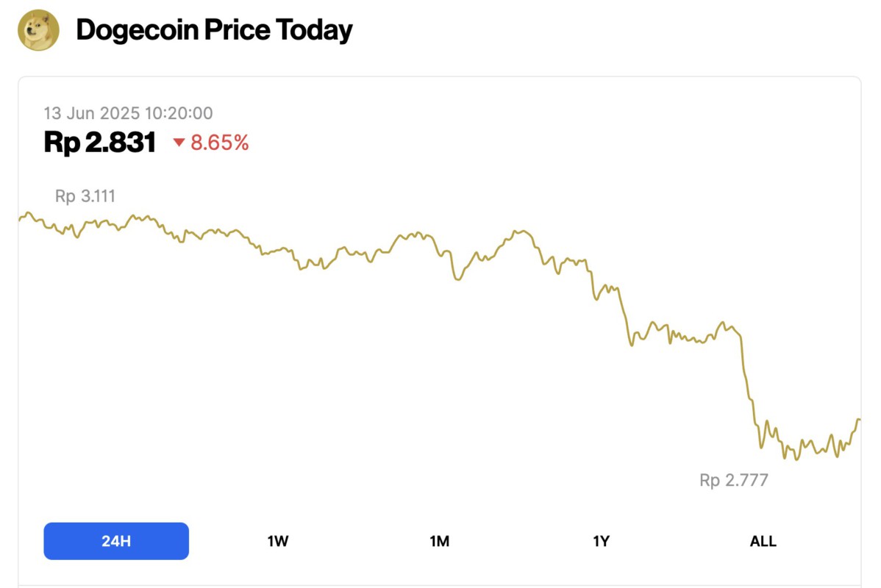Screen dimensions: 881x588
Task: Click the 13 Jun 2025 timestamp
Action: [x=129, y=113]
